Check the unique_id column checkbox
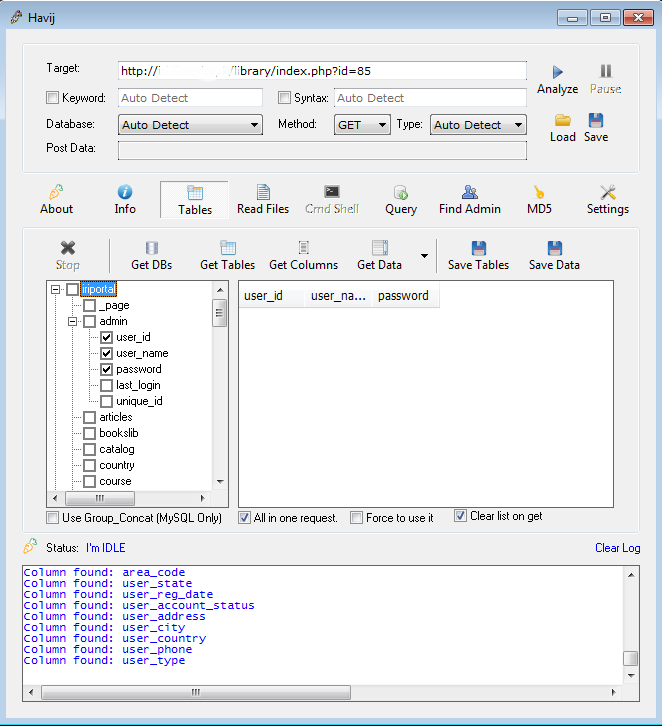Image resolution: width=662 pixels, height=726 pixels. pos(106,401)
